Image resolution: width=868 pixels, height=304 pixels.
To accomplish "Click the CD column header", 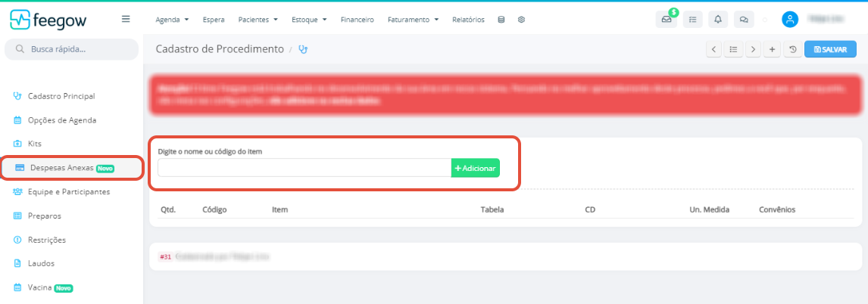I will pyautogui.click(x=589, y=210).
